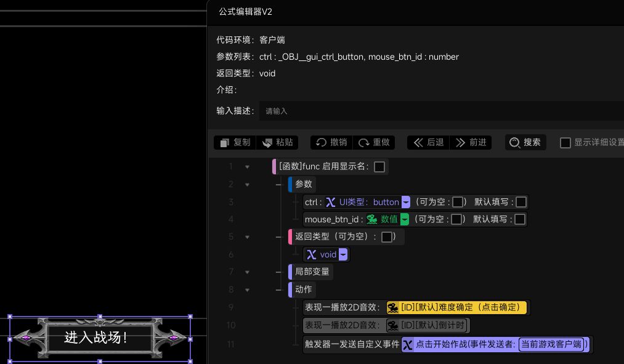
Task: Collapse the 动作 section arrow on line 8
Action: (x=247, y=290)
